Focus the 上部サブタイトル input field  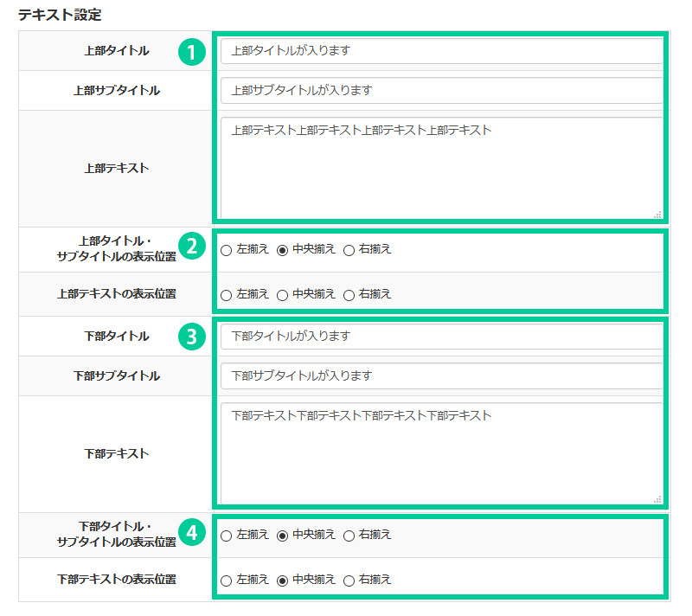point(441,91)
